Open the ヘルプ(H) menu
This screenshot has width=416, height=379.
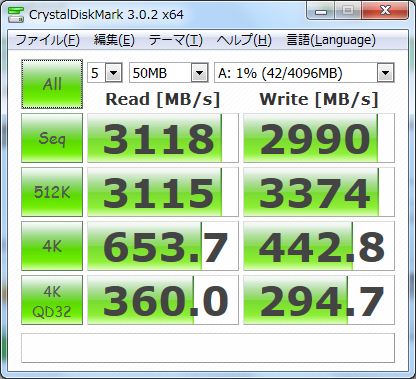(x=244, y=40)
